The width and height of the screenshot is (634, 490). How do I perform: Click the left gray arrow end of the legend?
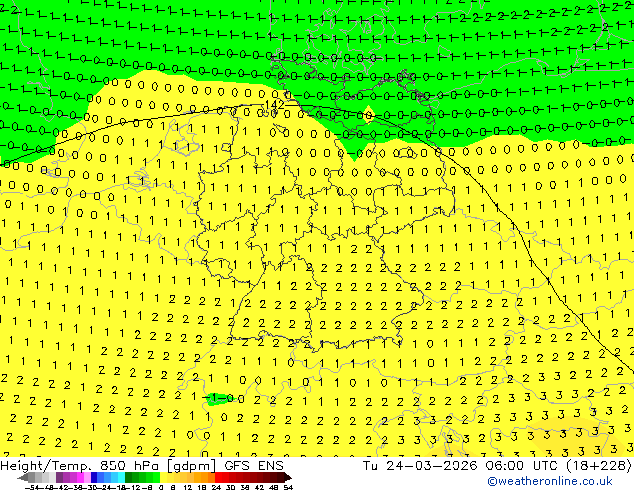(23, 478)
